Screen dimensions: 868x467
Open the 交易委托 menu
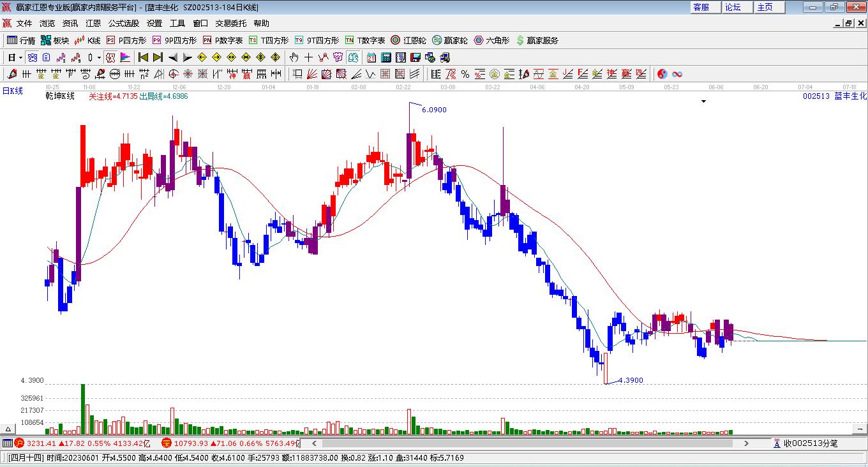point(230,24)
